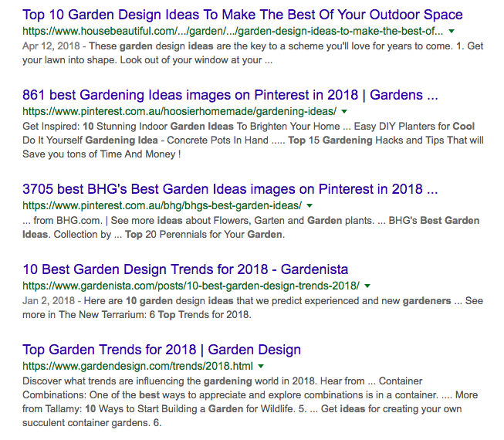
Task: Open the 3705 best BHG's Garden Ideas result
Action: tap(230, 189)
